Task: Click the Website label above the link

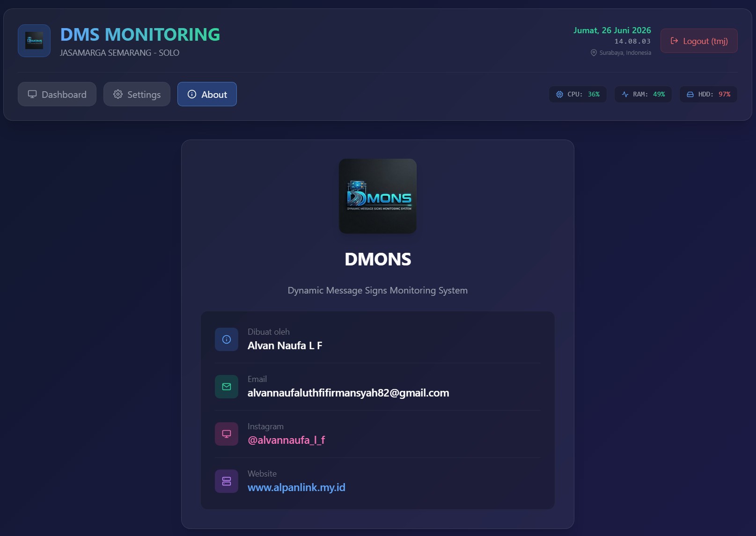Action: [x=262, y=474]
